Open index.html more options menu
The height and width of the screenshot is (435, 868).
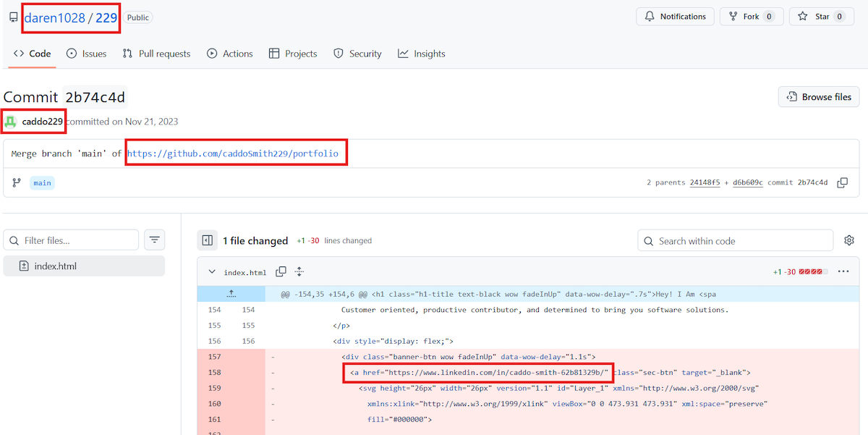coord(843,272)
